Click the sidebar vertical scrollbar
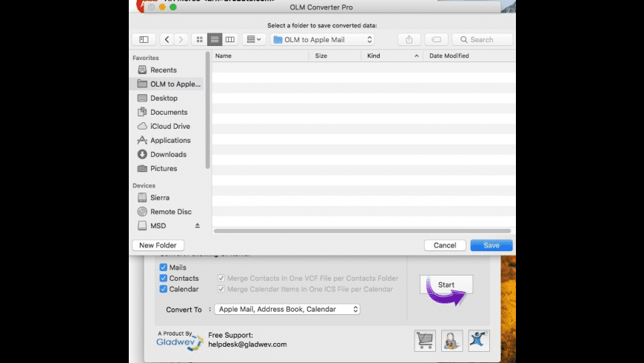 tap(207, 110)
